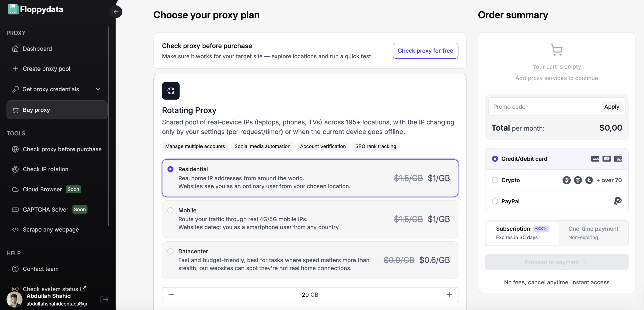Click the empty cart icon in Order summary

(x=557, y=50)
